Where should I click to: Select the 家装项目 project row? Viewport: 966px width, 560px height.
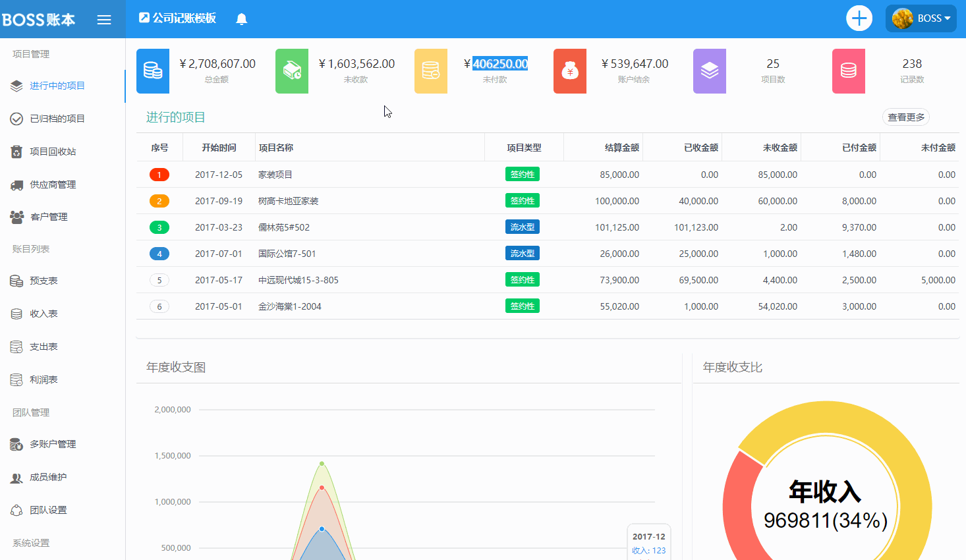pos(275,175)
